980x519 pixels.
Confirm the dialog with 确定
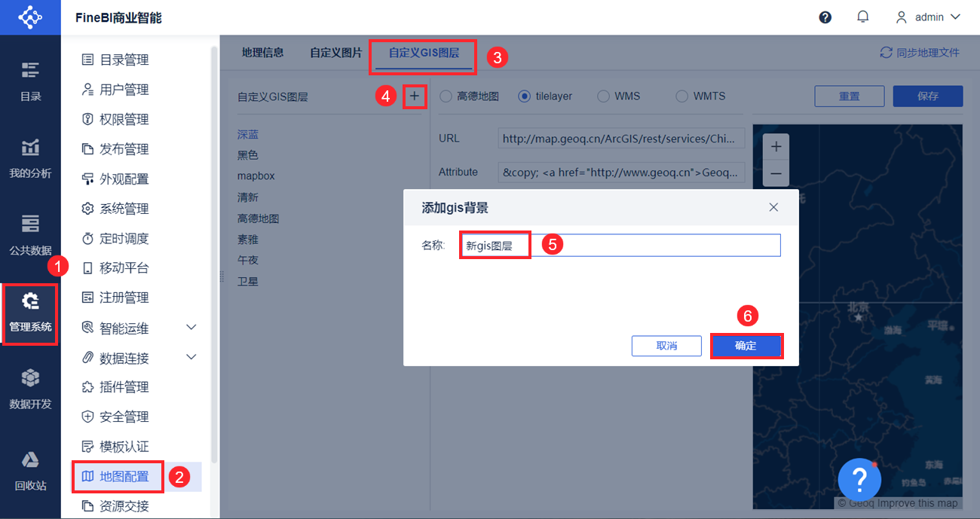(746, 346)
